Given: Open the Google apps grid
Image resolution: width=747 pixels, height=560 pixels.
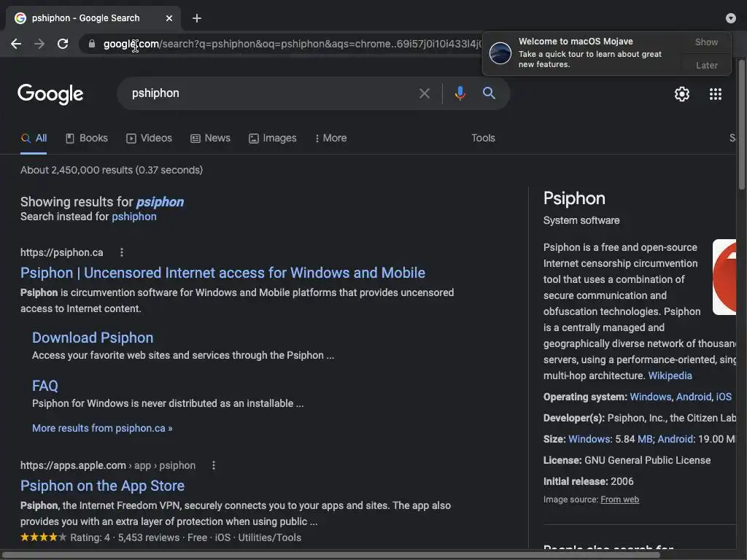Looking at the screenshot, I should click(716, 94).
